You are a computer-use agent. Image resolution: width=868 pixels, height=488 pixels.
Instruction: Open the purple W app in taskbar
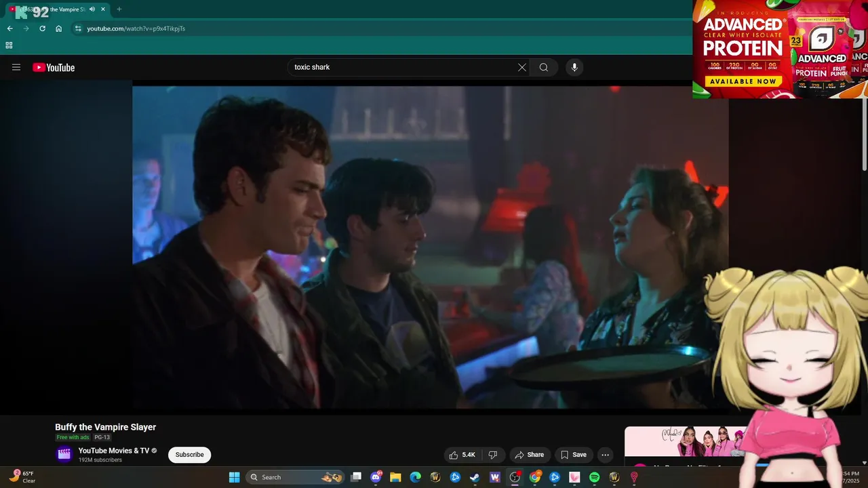pos(495,477)
